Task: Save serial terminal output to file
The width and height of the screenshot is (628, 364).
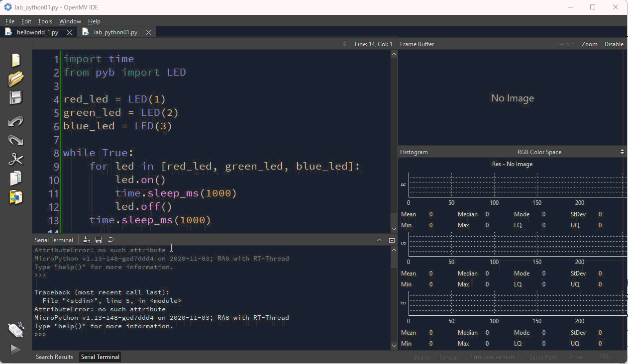Action: tap(99, 240)
